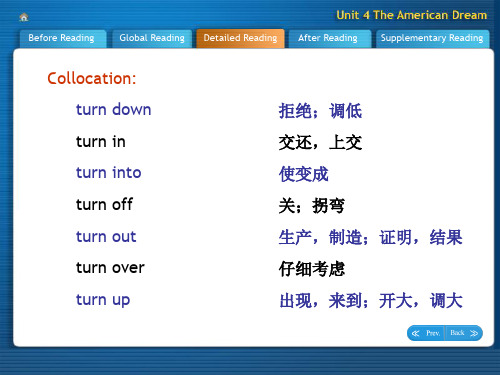Image resolution: width=500 pixels, height=375 pixels.
Task: Click the left double-arrow icon
Action: [415, 333]
